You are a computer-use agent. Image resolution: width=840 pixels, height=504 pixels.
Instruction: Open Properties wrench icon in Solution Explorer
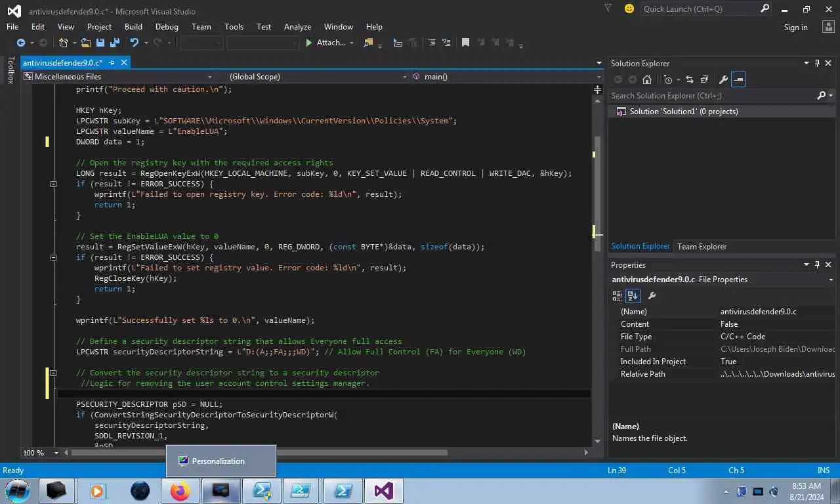(x=723, y=79)
